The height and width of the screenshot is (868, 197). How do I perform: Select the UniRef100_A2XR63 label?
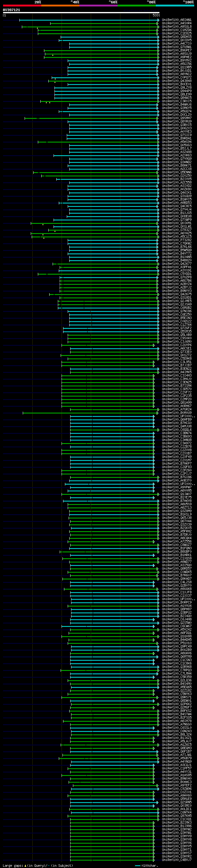[176, 155]
